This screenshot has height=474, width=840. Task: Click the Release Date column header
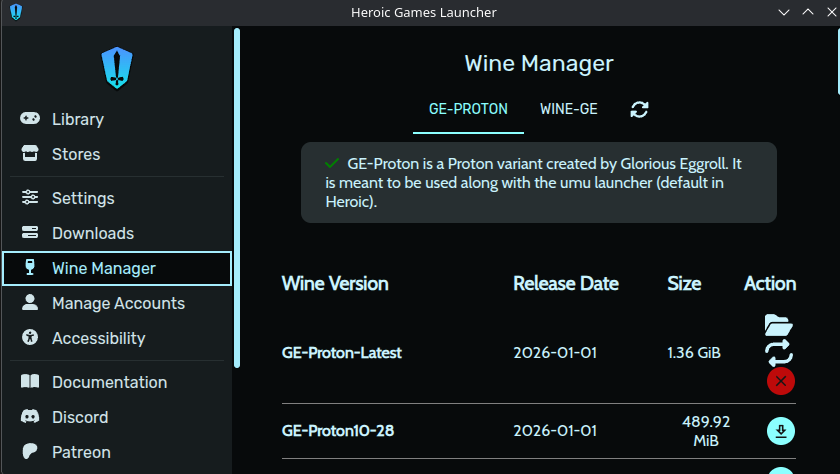(x=566, y=284)
